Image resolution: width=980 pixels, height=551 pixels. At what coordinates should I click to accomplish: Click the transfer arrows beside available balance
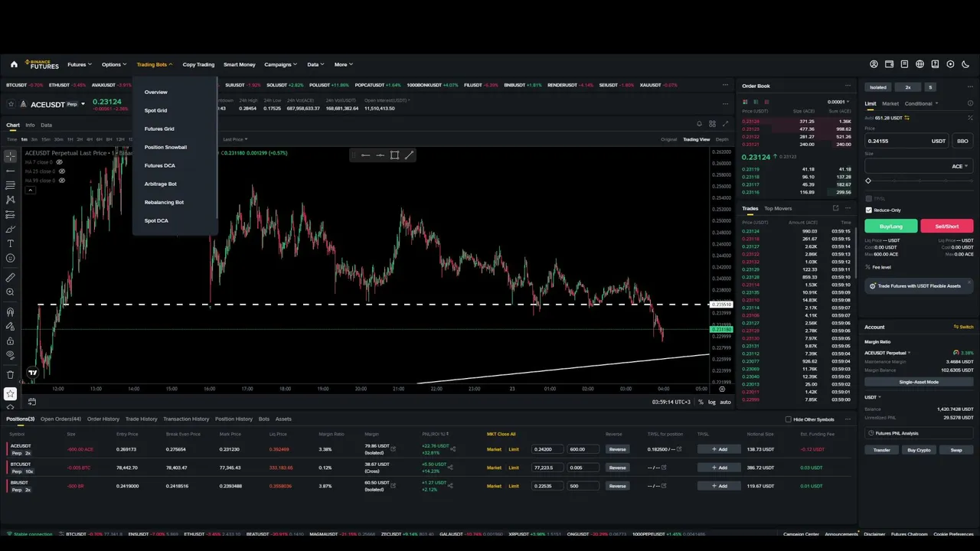906,118
